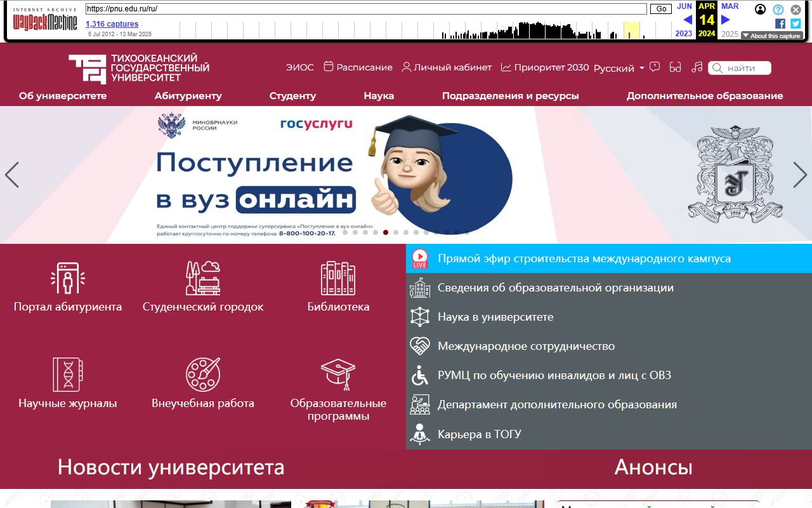Show the next banner slide arrow
Image resolution: width=812 pixels, height=508 pixels.
800,175
